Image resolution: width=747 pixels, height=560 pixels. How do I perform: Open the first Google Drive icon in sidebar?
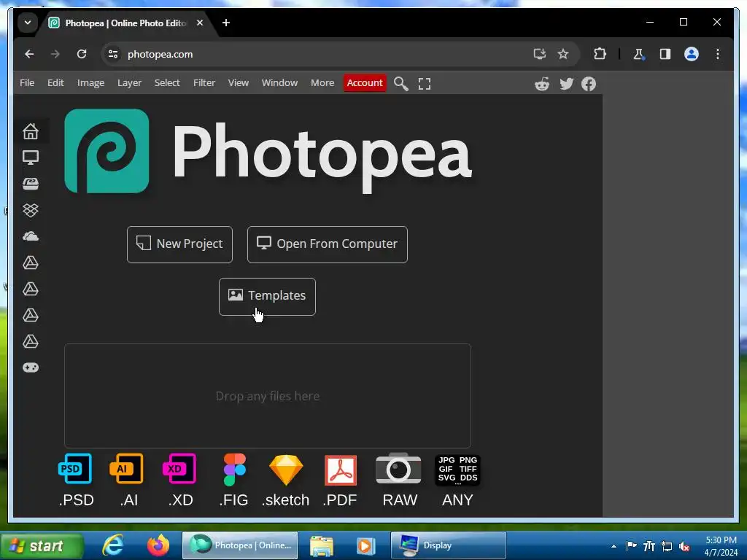tap(31, 262)
